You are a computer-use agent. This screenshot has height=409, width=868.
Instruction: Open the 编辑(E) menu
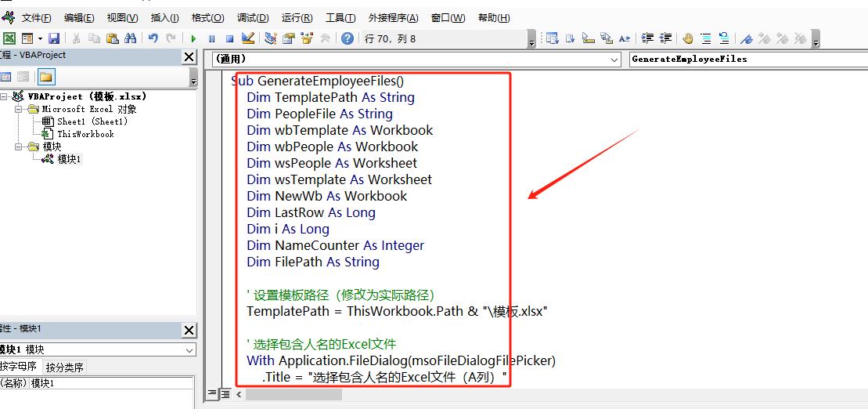point(79,18)
